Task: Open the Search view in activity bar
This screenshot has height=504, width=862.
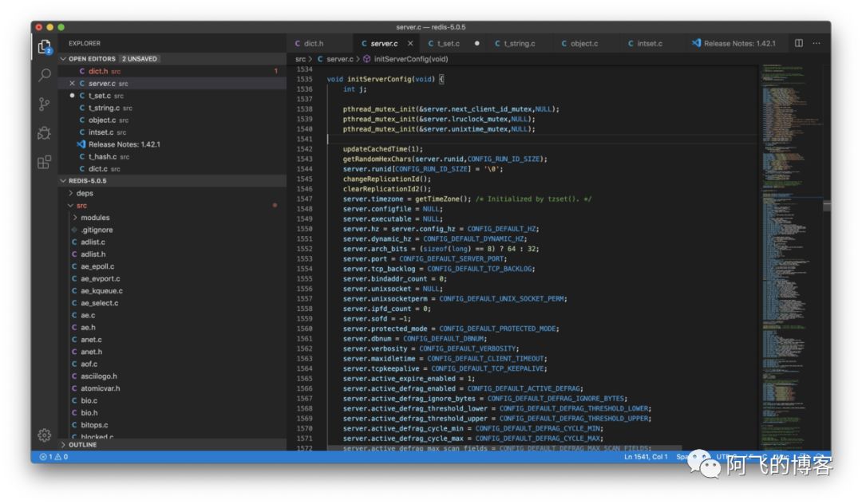Action: 45,75
